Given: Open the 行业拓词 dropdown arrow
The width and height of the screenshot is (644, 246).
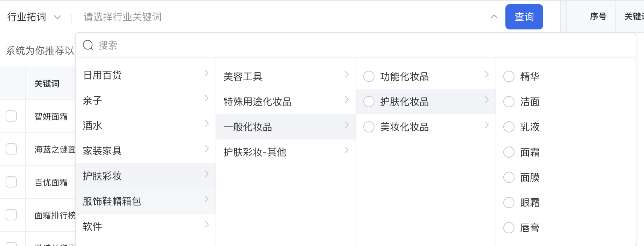Looking at the screenshot, I should 57,17.
